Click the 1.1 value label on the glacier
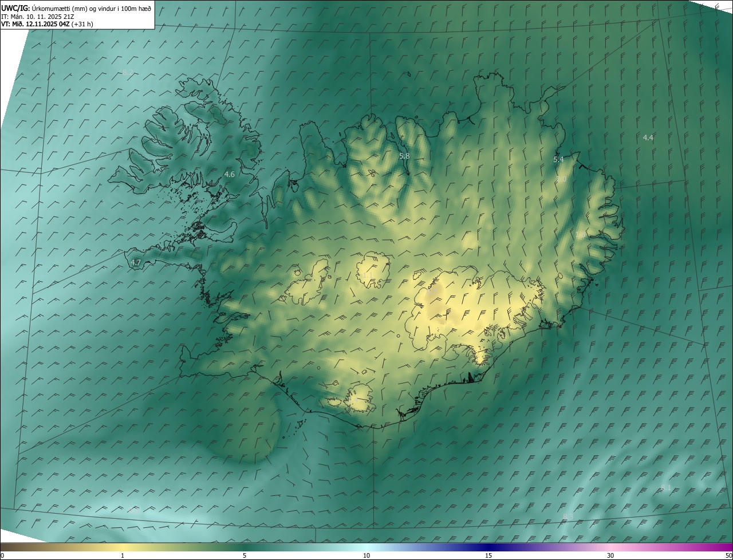 coord(367,275)
